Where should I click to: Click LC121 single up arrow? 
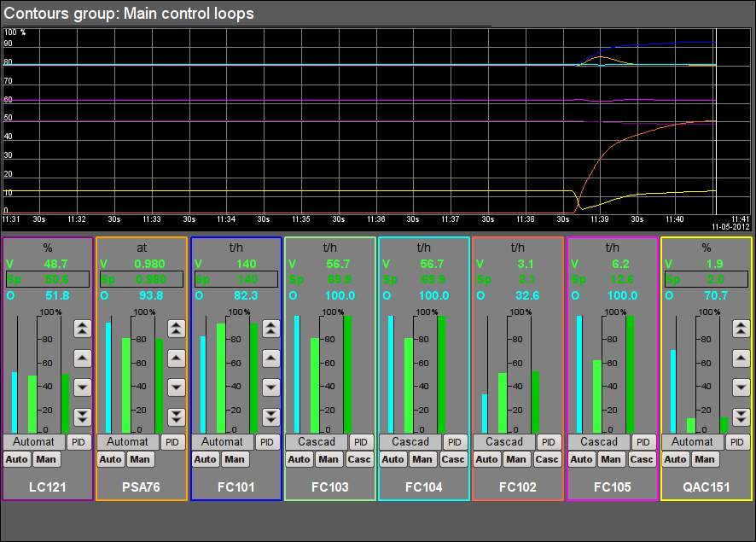point(83,358)
